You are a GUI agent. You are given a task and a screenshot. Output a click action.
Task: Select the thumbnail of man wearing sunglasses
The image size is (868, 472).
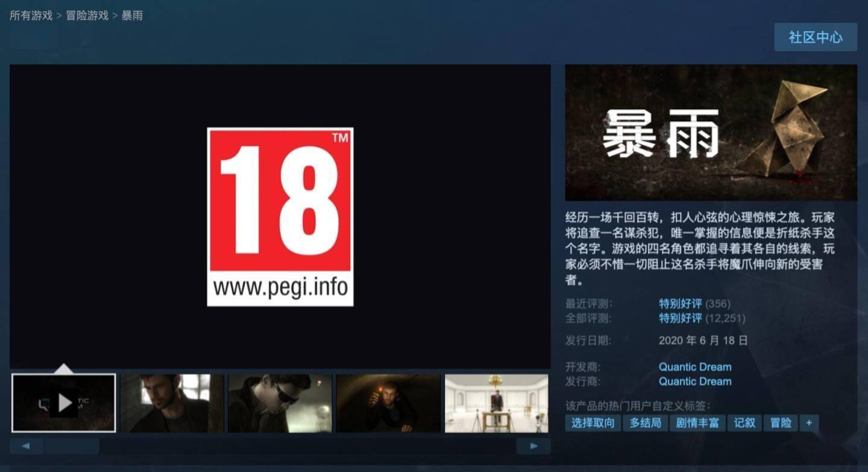[280, 403]
